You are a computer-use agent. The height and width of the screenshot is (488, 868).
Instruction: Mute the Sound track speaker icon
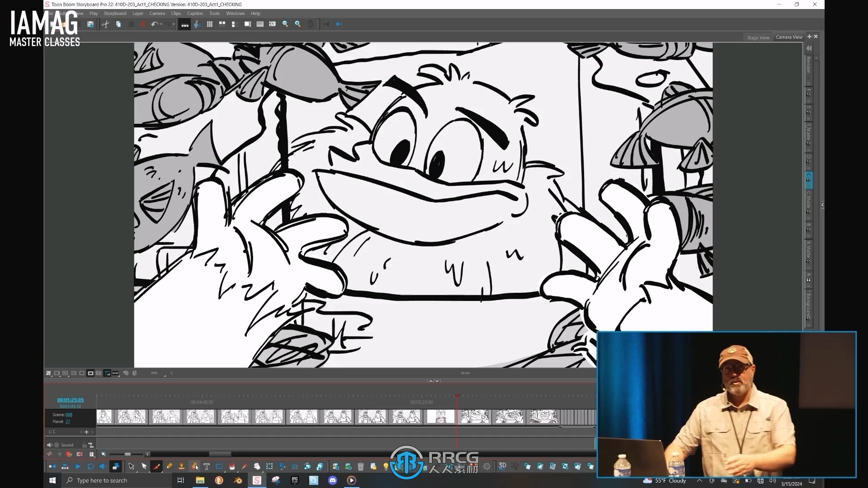(49, 445)
